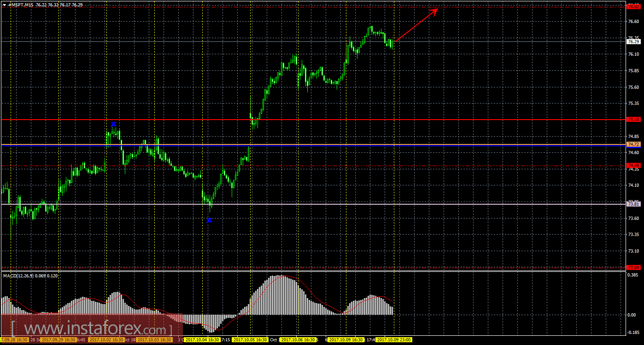
Task: Click the 2017.10.03 16:30 date label
Action: (154, 340)
